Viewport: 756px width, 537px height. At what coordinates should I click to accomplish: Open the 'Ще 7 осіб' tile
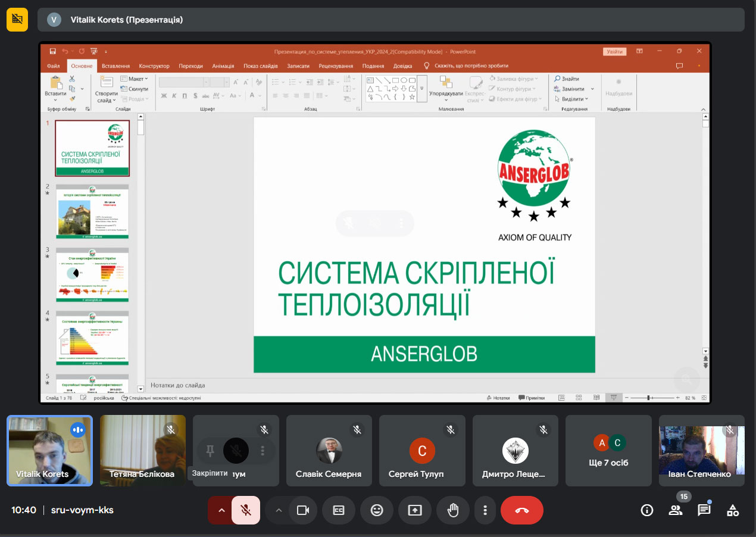[x=608, y=451]
